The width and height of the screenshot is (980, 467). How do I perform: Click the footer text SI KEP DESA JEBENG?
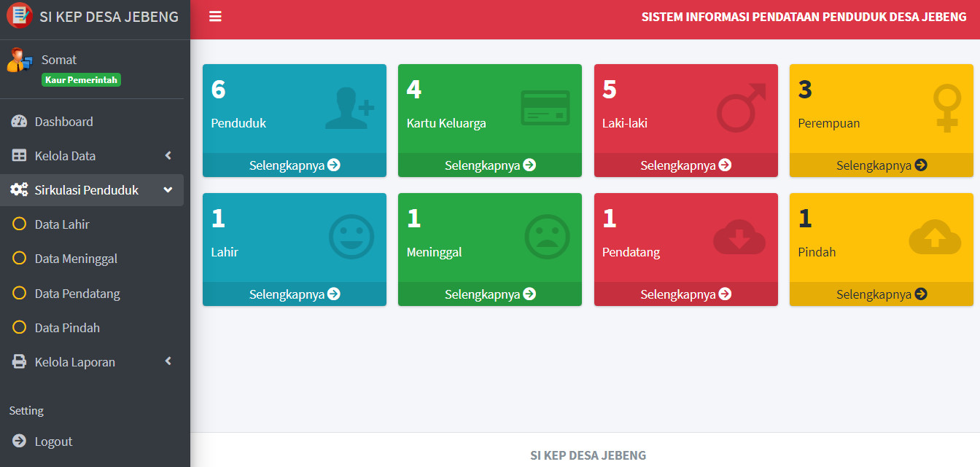[x=588, y=455]
